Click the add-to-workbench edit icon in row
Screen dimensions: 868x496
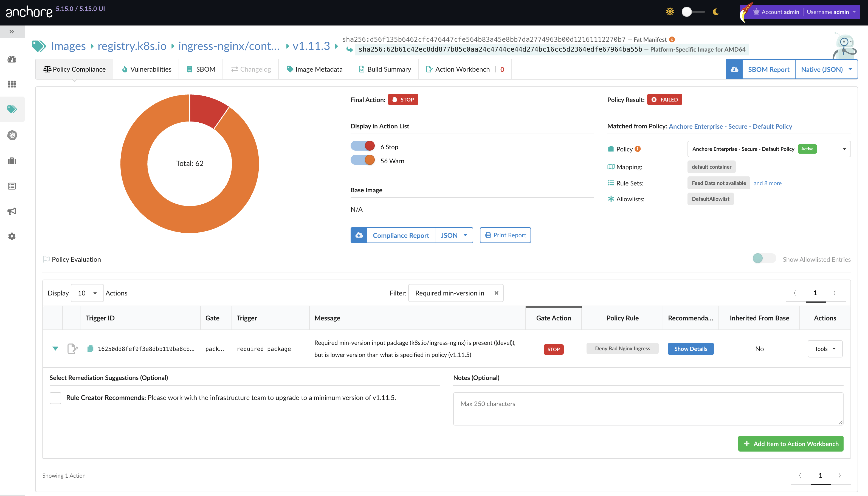point(72,348)
